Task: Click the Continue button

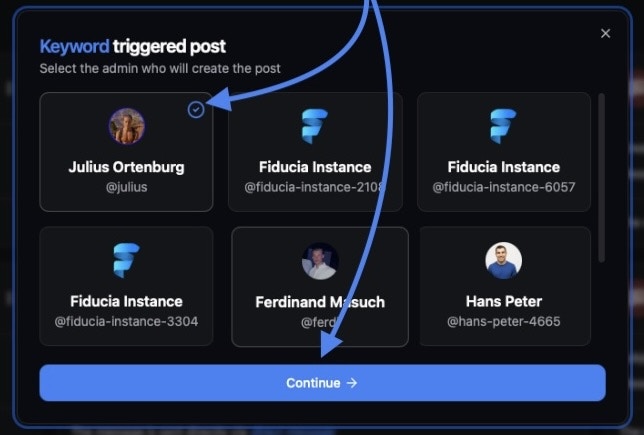Action: click(322, 383)
